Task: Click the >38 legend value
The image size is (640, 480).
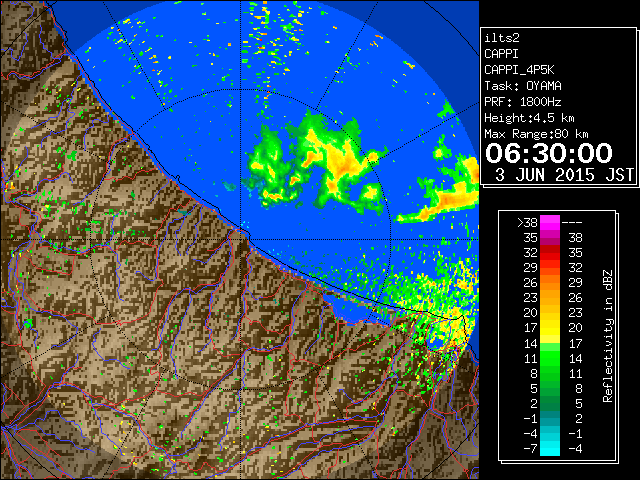Action: point(527,222)
